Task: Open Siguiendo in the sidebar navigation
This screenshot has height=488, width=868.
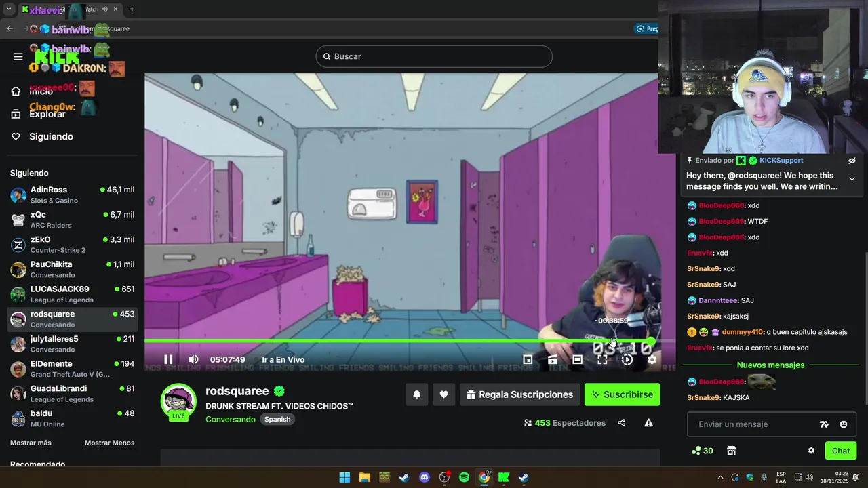Action: pyautogui.click(x=51, y=136)
